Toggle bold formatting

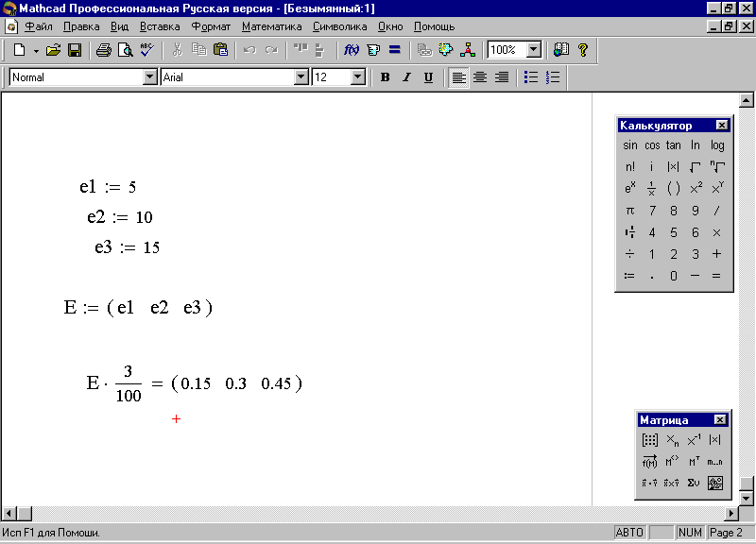pos(385,77)
